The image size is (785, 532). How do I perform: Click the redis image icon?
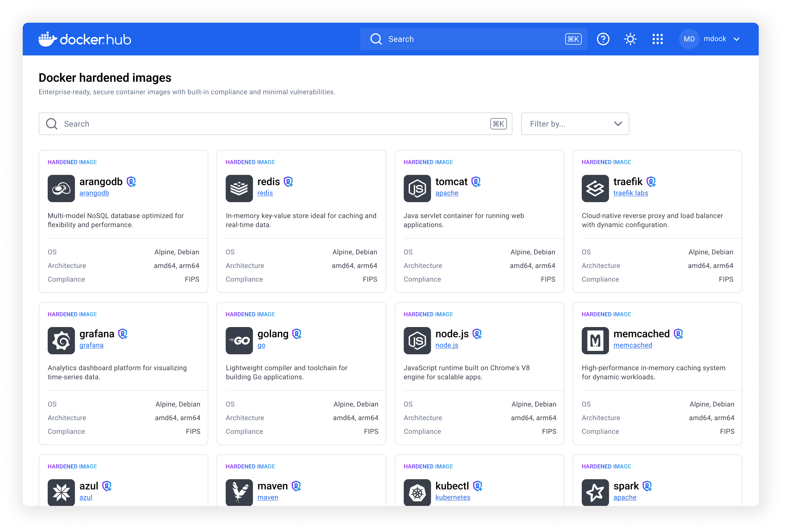coord(239,188)
